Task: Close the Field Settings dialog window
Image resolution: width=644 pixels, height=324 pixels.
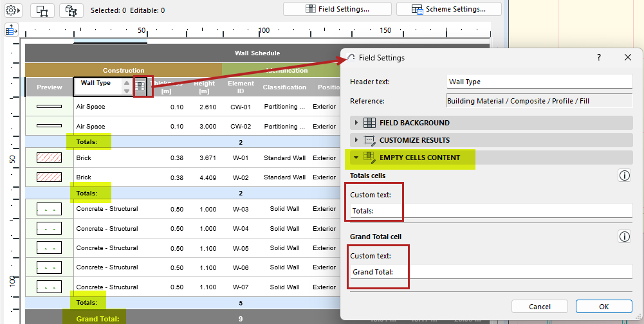Action: coord(627,57)
